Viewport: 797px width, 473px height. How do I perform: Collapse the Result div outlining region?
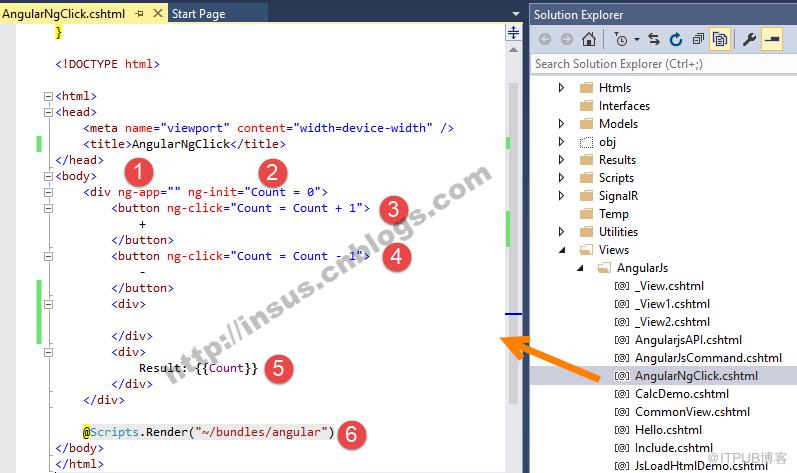click(48, 352)
